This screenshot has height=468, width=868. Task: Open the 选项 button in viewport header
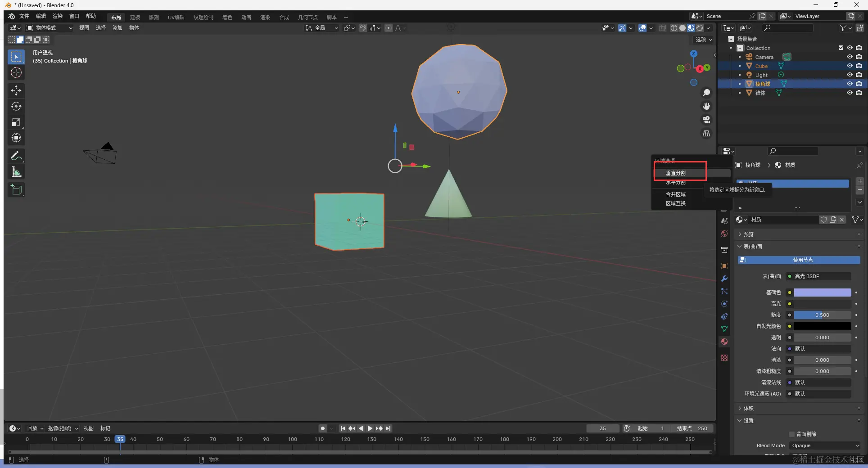(704, 40)
